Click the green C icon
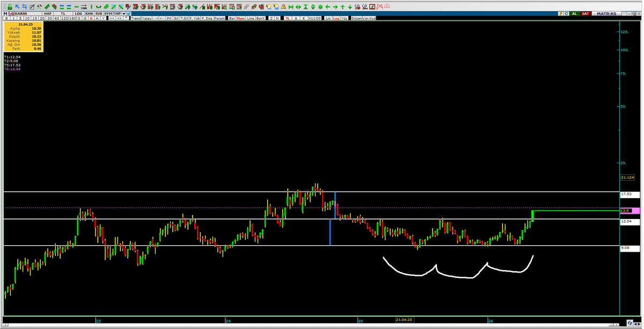 click(567, 13)
